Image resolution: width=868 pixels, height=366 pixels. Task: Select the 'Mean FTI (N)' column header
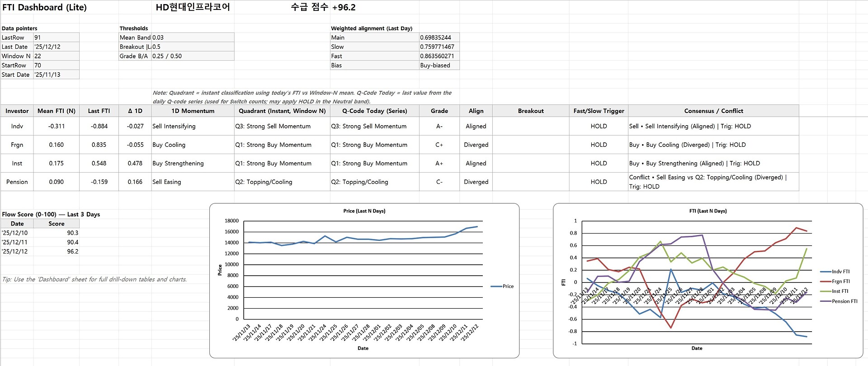coord(57,111)
